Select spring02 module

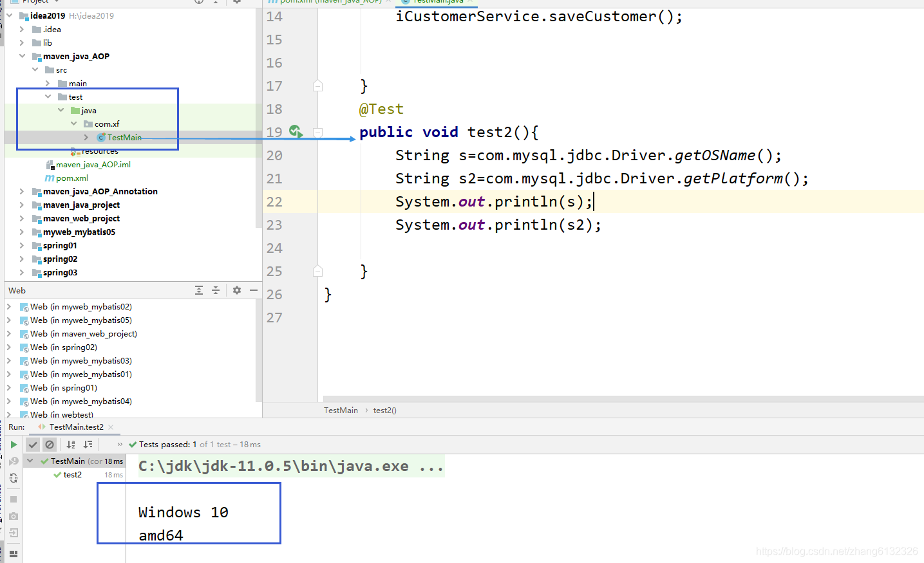coord(60,259)
